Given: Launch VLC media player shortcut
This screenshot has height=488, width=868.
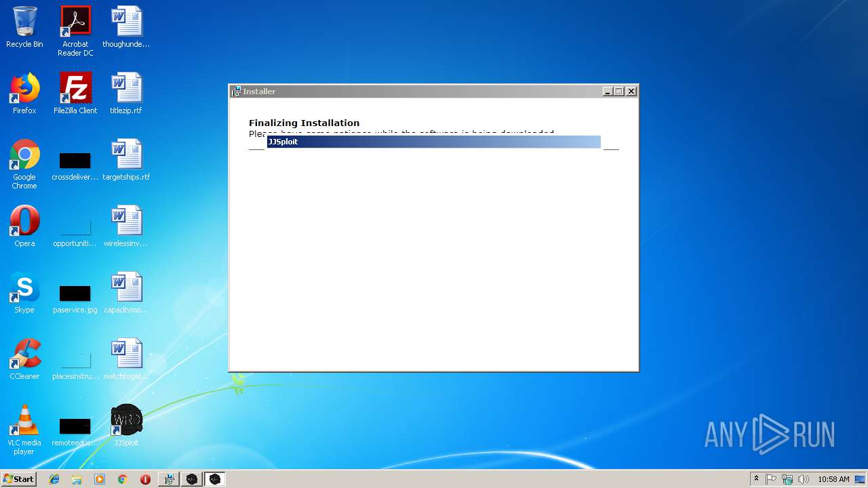Looking at the screenshot, I should (x=24, y=430).
